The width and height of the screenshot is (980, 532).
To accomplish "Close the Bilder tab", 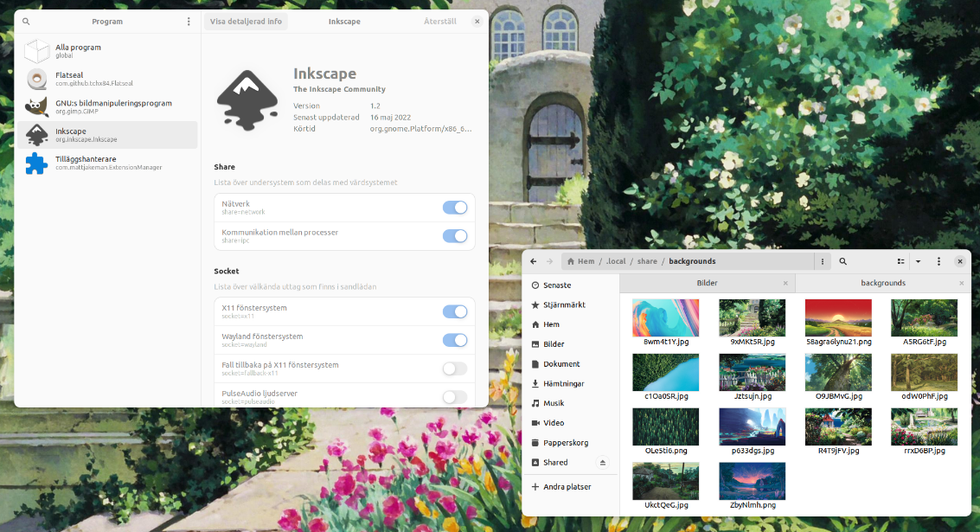I will pyautogui.click(x=785, y=283).
